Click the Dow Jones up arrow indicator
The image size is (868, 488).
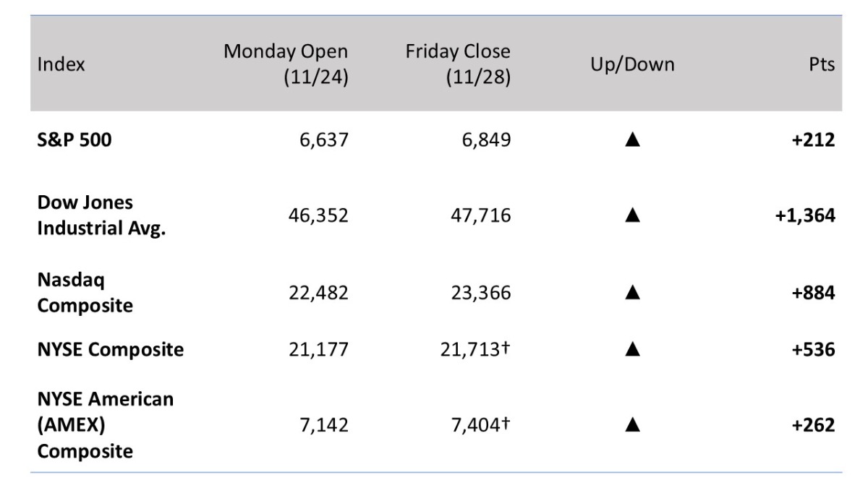pos(632,215)
